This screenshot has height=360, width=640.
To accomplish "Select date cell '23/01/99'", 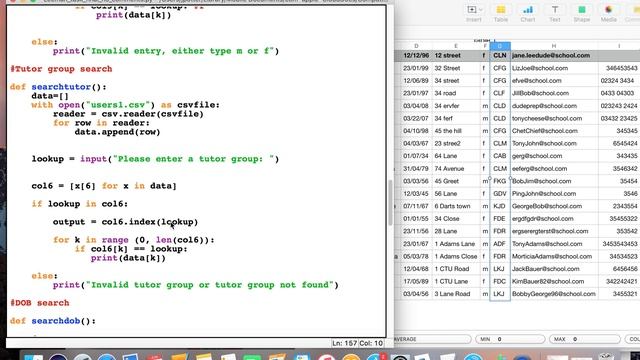I will coord(416,68).
